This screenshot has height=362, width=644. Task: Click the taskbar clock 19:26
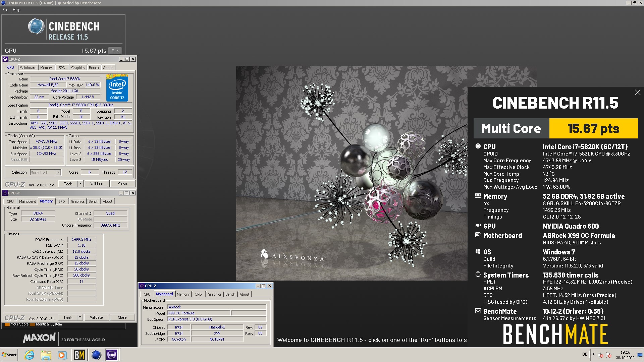click(x=625, y=352)
